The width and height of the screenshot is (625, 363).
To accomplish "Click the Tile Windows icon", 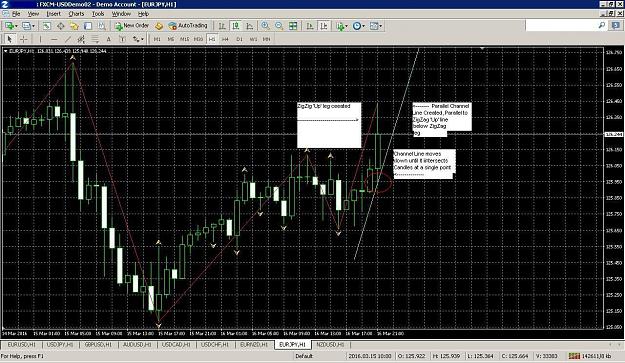I will (x=293, y=26).
